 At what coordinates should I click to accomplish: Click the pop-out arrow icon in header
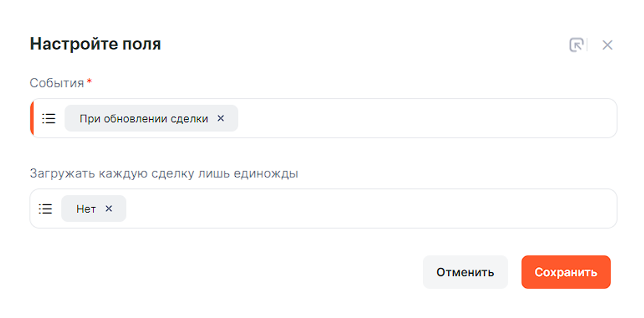click(x=576, y=45)
